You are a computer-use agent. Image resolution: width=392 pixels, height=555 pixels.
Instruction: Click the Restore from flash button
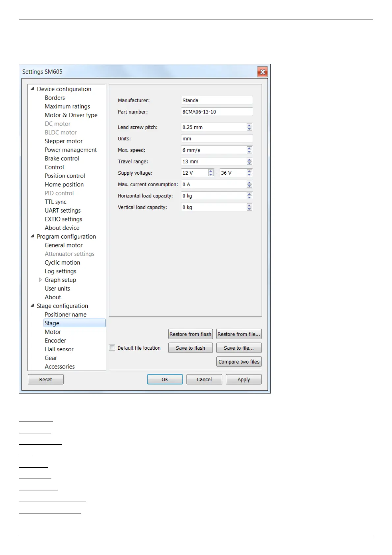[190, 334]
